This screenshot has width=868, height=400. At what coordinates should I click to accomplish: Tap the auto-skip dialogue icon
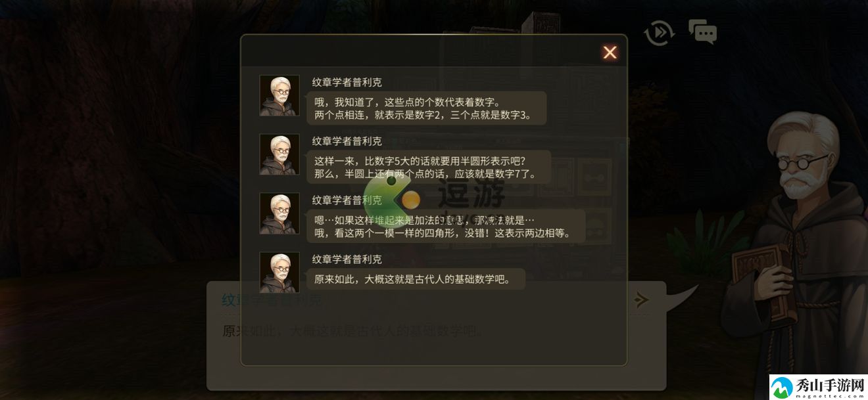(659, 32)
